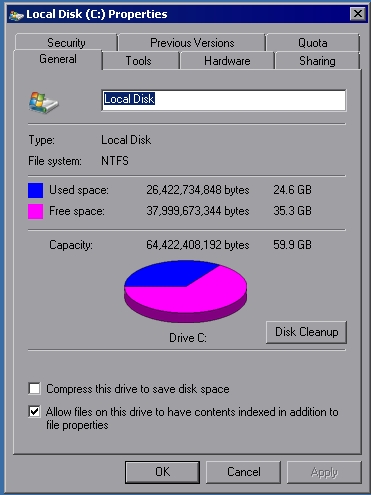The height and width of the screenshot is (495, 371).
Task: Click the magenta Free space swatch
Action: pos(35,211)
